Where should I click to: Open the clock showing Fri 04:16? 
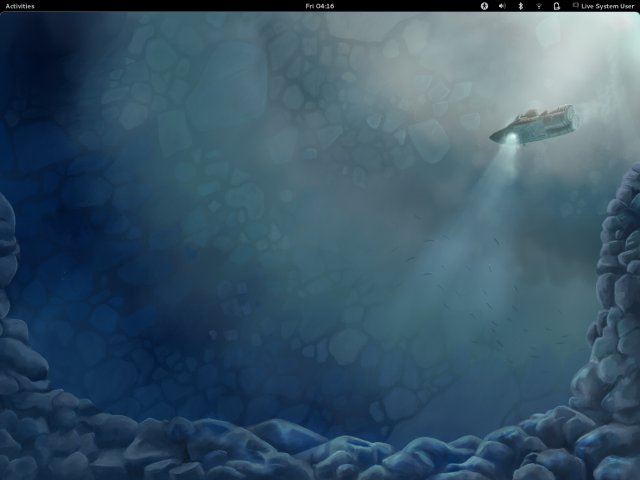[x=320, y=6]
